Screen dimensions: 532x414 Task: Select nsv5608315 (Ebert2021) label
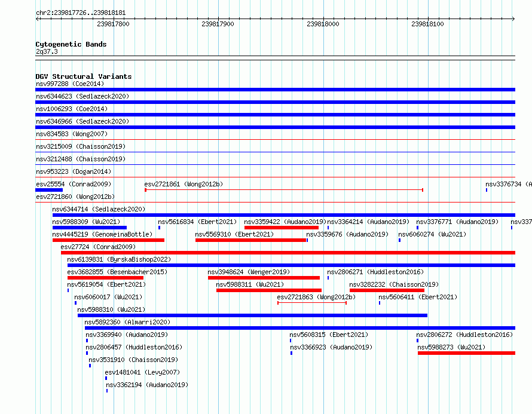329,335
